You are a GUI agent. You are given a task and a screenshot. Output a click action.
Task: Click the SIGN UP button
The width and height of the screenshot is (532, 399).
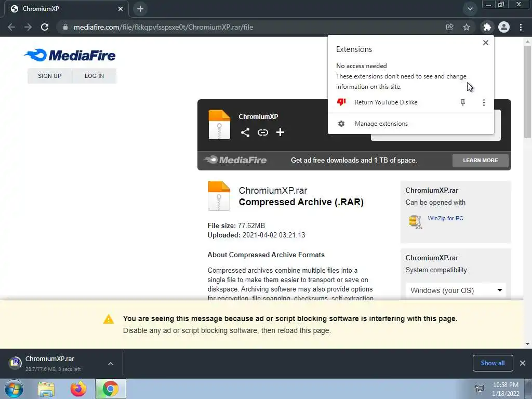tap(49, 76)
